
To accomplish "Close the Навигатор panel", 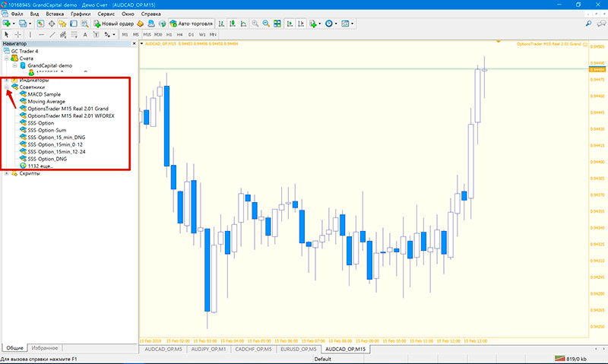I will point(134,44).
